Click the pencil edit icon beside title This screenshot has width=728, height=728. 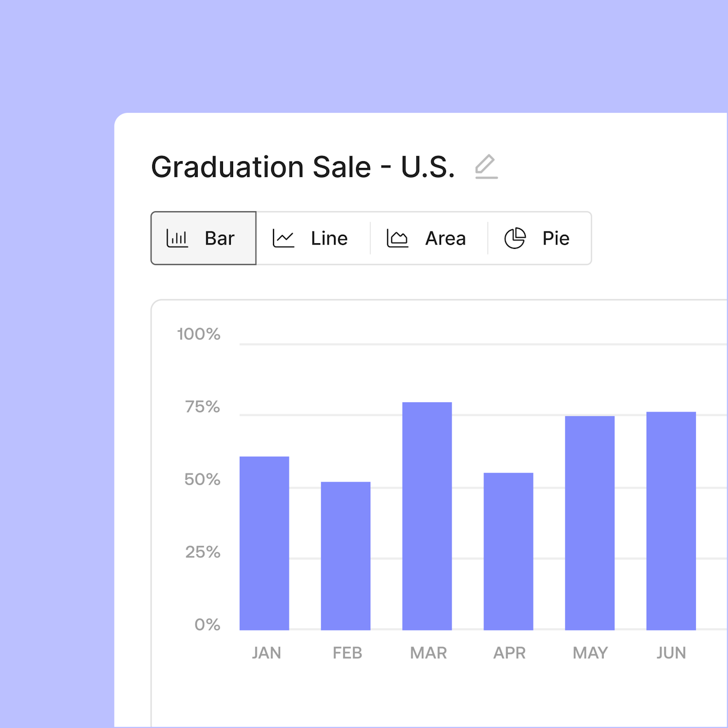(486, 167)
